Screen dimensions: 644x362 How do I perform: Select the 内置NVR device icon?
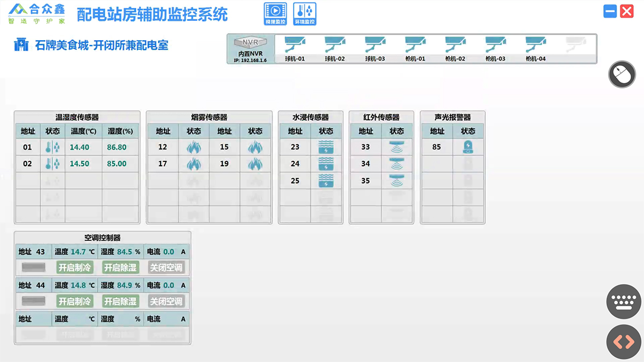250,46
